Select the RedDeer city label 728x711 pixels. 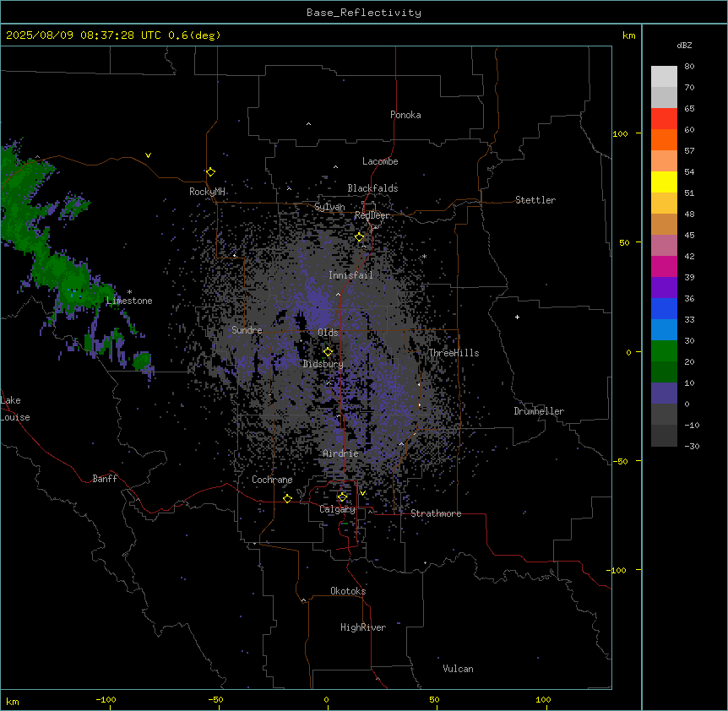pyautogui.click(x=372, y=215)
